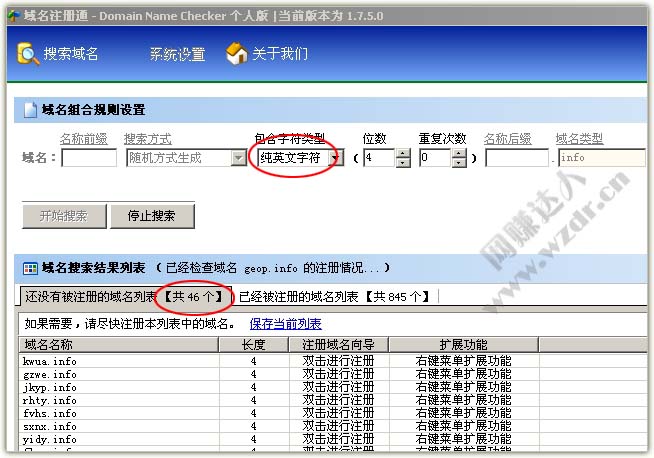Select the jkyp.info row

point(333,387)
